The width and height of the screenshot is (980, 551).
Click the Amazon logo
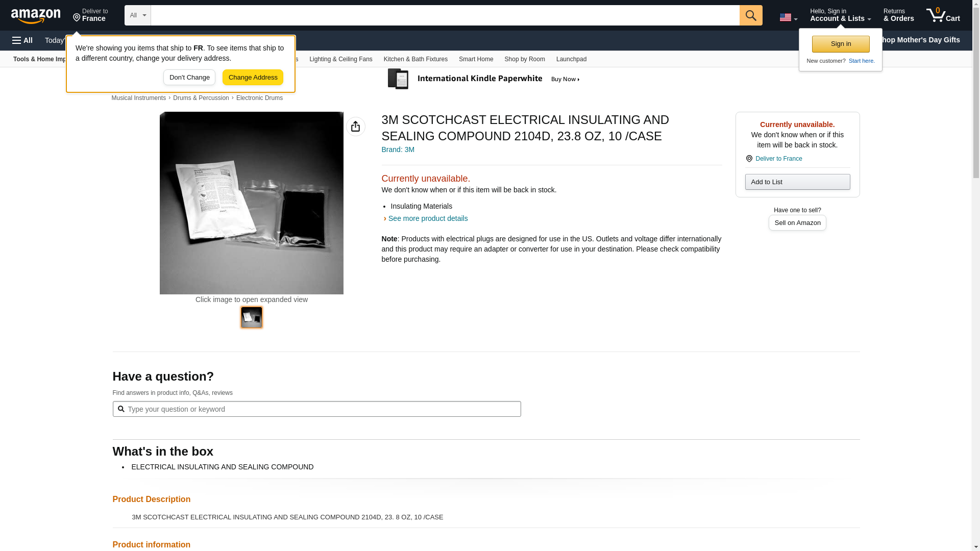(x=36, y=16)
